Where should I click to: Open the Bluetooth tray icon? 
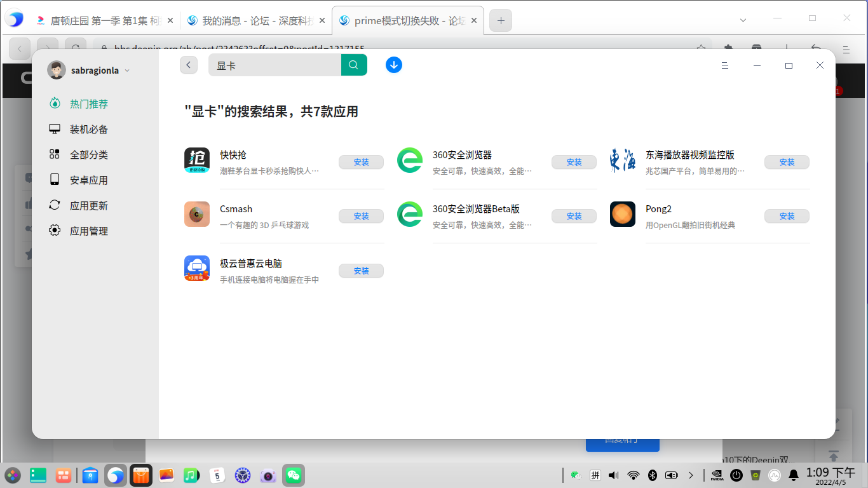click(x=652, y=475)
